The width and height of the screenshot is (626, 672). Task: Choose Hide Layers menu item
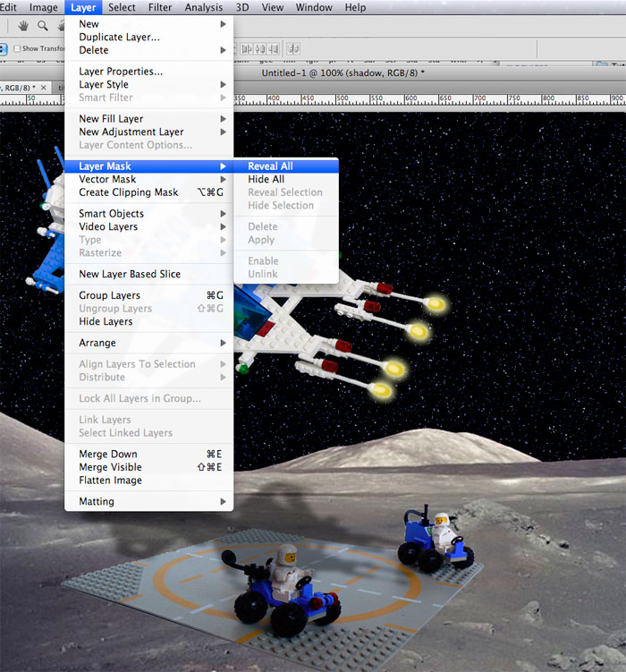click(x=148, y=321)
